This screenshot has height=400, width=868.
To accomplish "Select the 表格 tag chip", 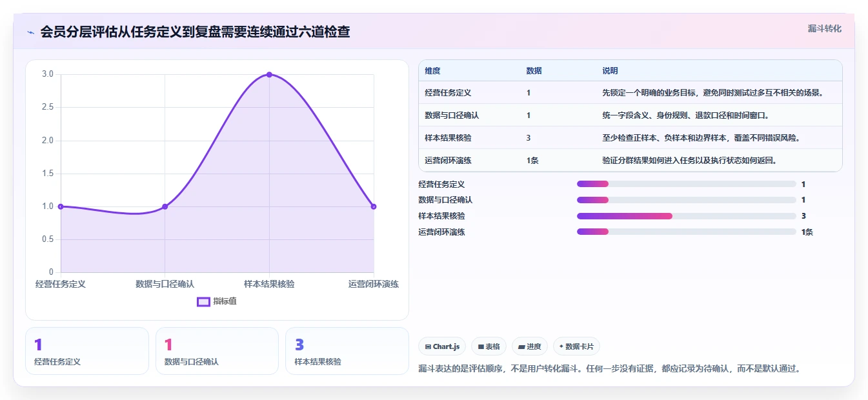I will (489, 346).
